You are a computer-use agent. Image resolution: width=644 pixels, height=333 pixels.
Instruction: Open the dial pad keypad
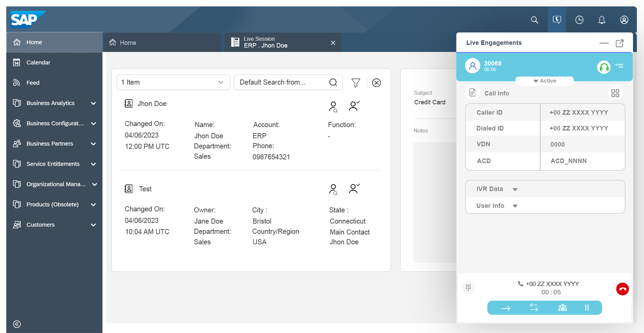468,287
